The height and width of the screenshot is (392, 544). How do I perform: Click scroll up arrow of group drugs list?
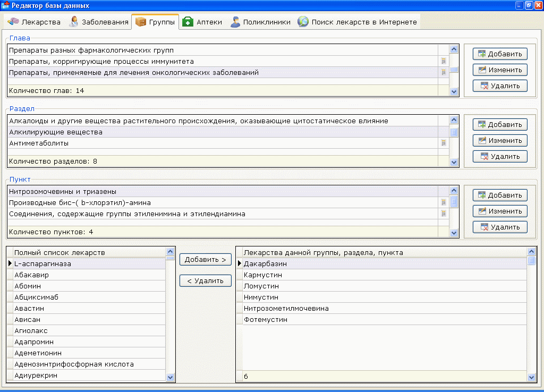[531, 251]
